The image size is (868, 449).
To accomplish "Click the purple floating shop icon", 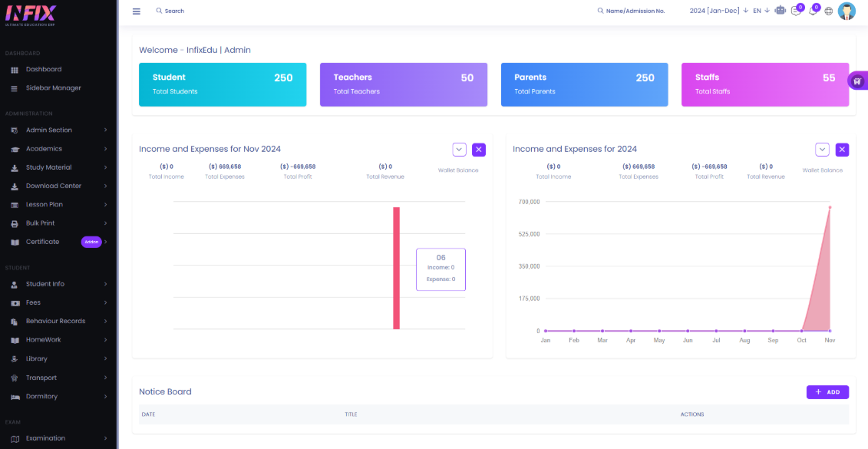I will tap(857, 81).
